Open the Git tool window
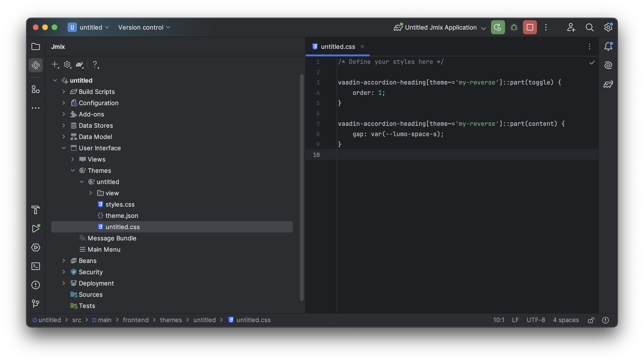This screenshot has width=644, height=362. tap(35, 304)
